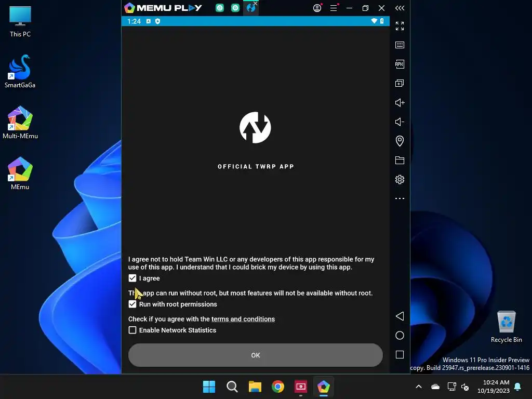Image resolution: width=532 pixels, height=399 pixels.
Task: Tap the Android recent apps square
Action: click(400, 355)
